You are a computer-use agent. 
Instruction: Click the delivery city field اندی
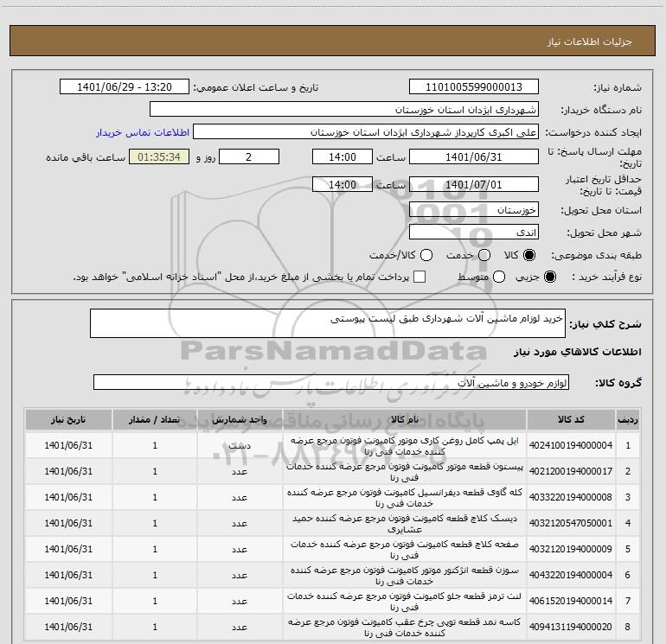(x=474, y=233)
